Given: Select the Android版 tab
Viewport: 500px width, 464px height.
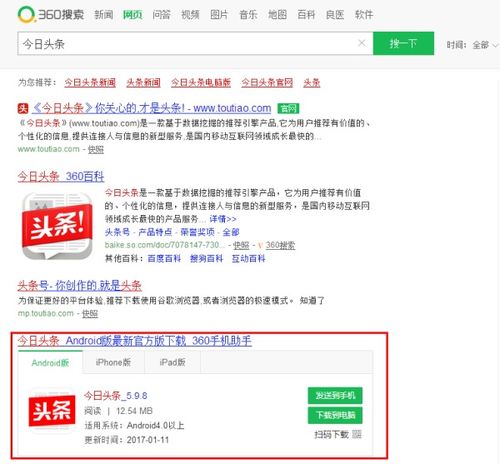Looking at the screenshot, I should 50,363.
